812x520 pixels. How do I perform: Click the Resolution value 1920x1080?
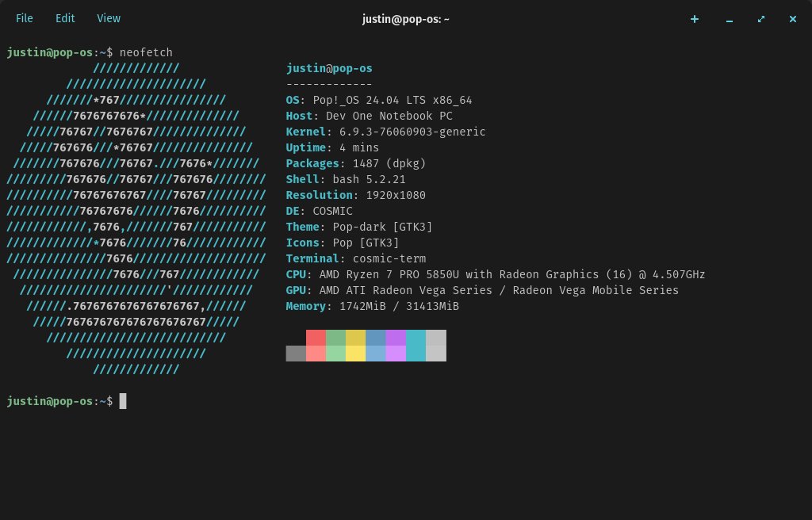coord(396,195)
